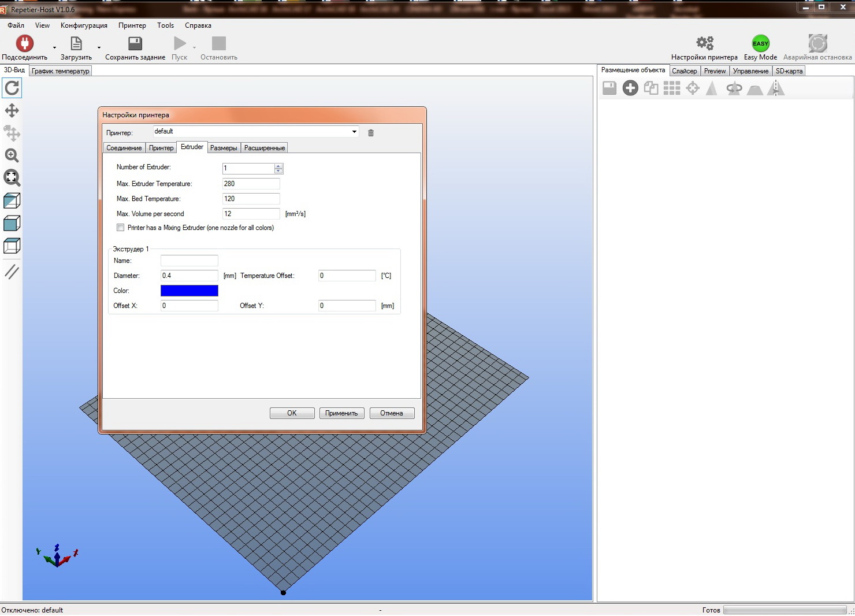Click the Пуск play icon
The width and height of the screenshot is (855, 616).
click(x=180, y=43)
